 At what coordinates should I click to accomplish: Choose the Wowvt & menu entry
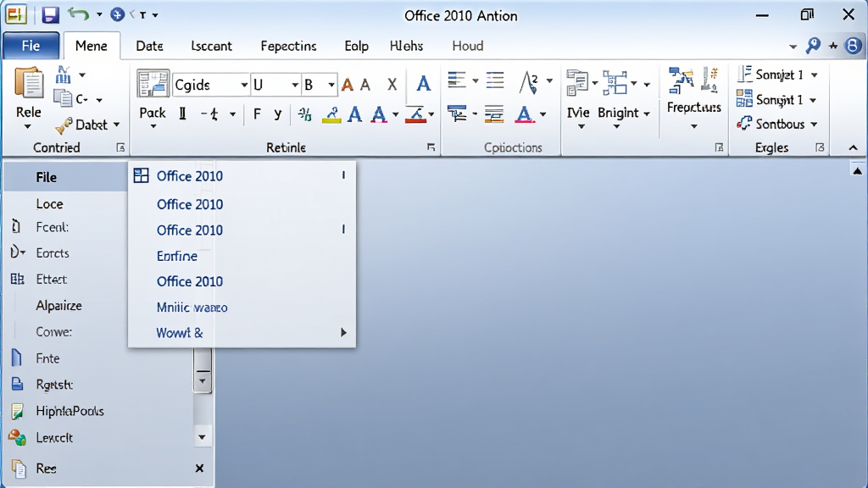[242, 332]
